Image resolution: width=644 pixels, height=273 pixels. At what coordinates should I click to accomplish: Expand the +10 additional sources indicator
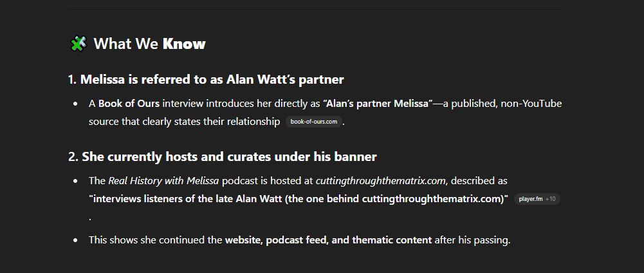(x=550, y=199)
